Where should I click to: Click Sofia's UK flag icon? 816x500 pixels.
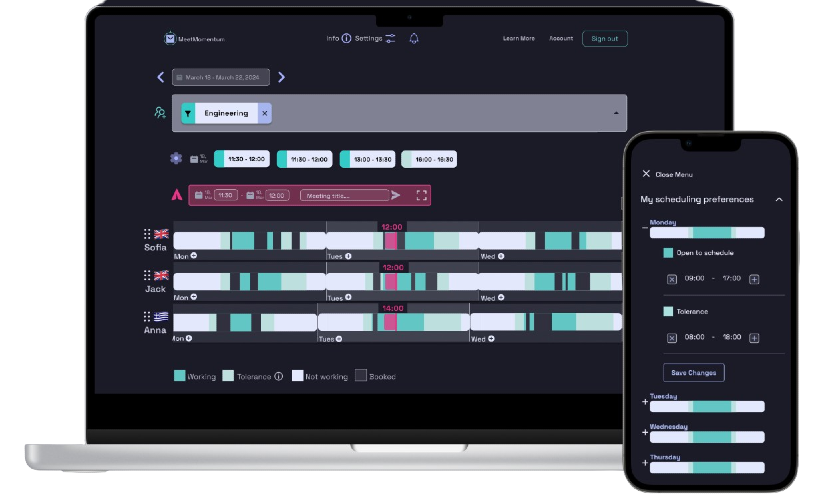[x=161, y=234]
